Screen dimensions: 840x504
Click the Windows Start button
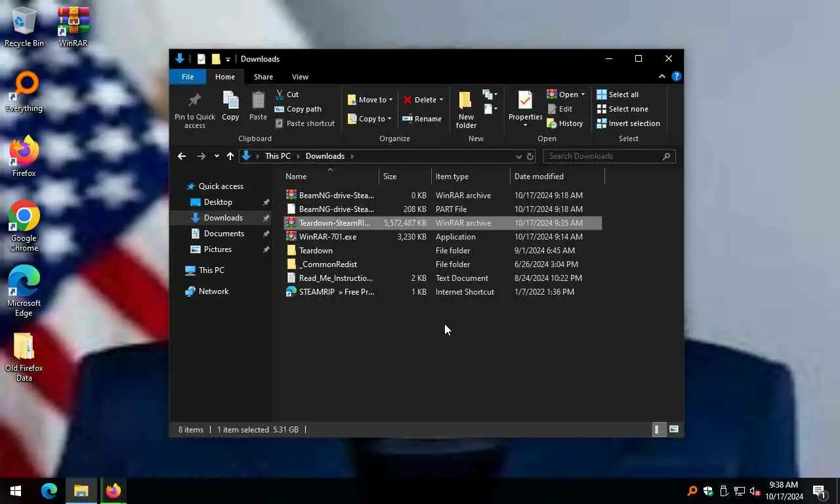[16, 491]
